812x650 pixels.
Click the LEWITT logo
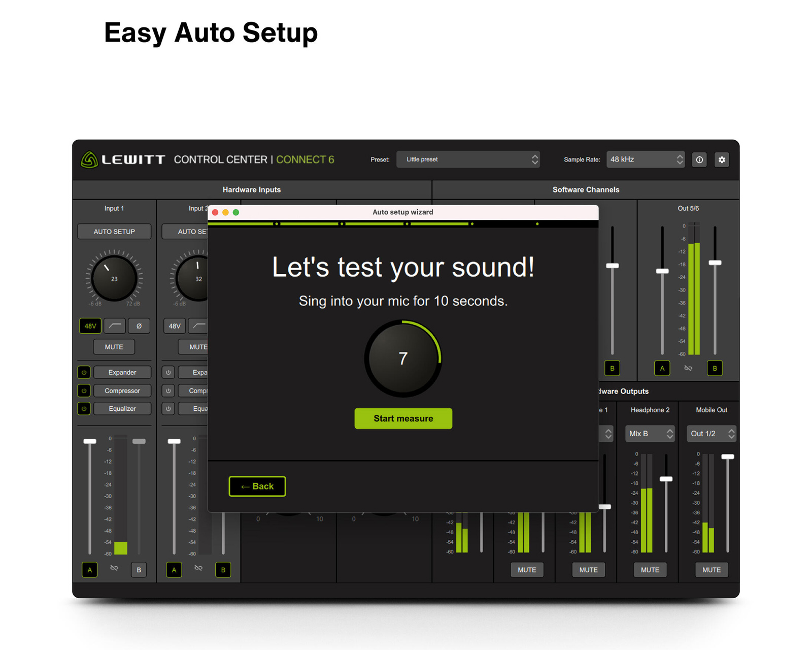[123, 159]
